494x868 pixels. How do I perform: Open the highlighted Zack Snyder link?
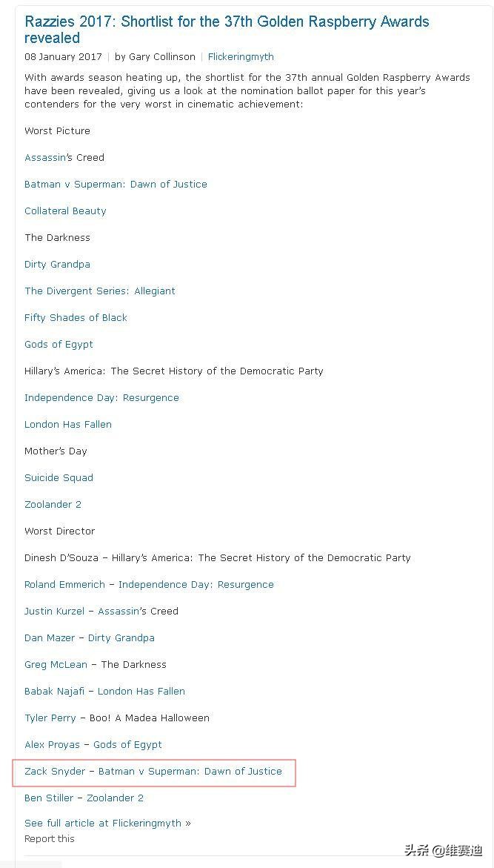coord(55,771)
